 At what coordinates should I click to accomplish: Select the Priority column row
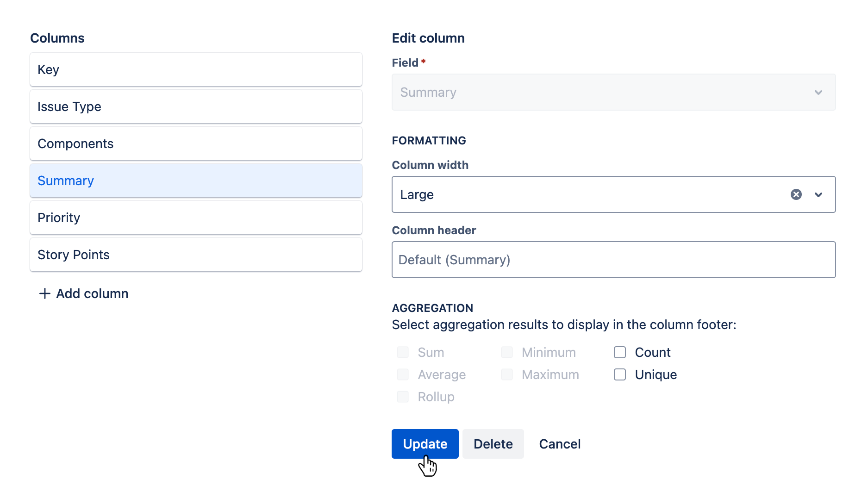point(196,218)
